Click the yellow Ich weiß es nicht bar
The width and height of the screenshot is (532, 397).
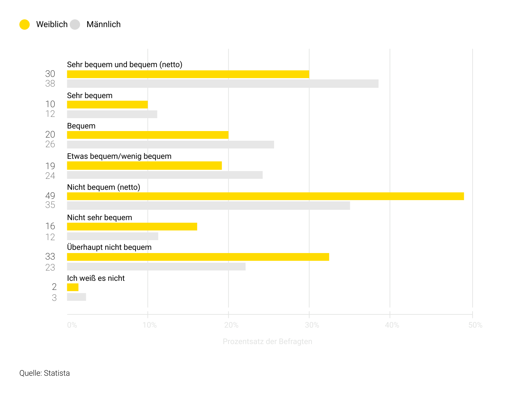pos(73,287)
